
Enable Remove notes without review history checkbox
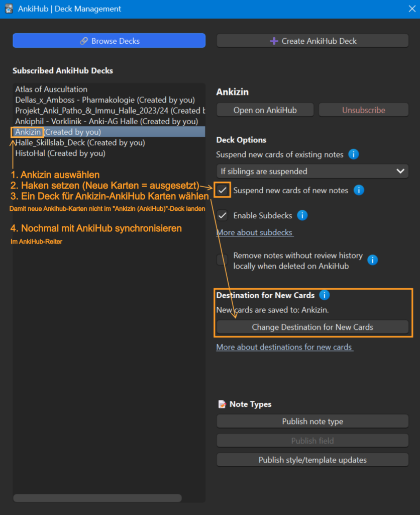[222, 260]
